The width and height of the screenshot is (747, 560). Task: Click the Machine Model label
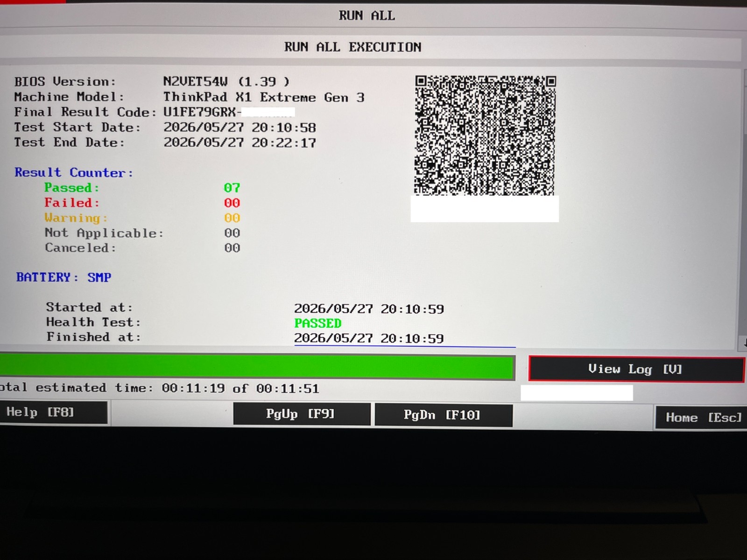pyautogui.click(x=69, y=97)
